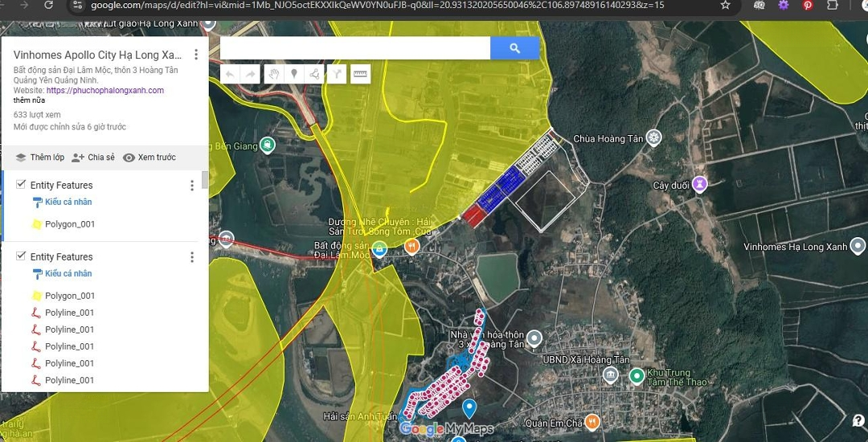Uncheck the first Entity Features layer checkbox
This screenshot has width=868, height=442.
point(21,184)
